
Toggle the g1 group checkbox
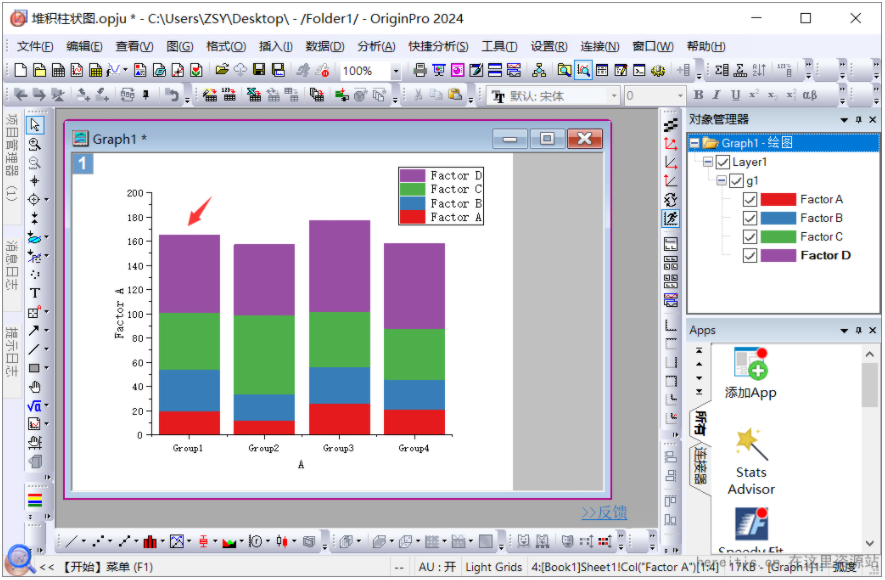(x=736, y=181)
